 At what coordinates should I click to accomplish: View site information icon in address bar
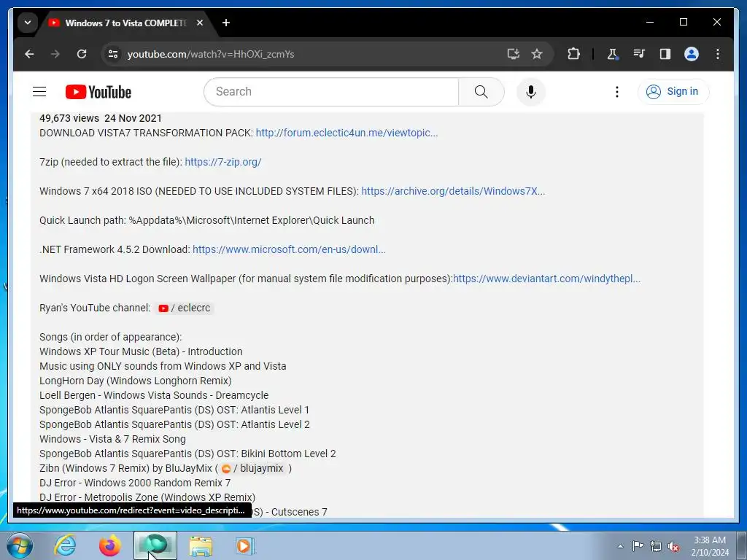coord(113,54)
